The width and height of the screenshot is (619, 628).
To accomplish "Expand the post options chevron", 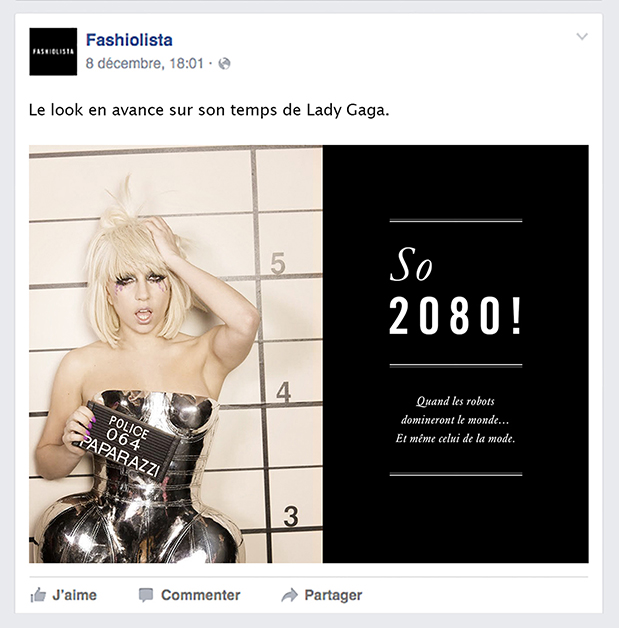I will [582, 36].
